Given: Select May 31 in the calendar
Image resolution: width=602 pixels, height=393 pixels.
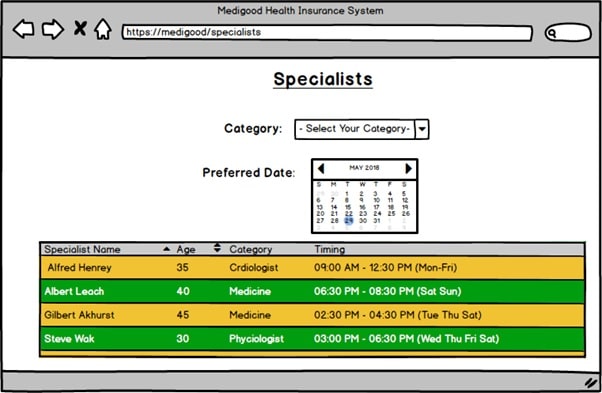Looking at the screenshot, I should [x=377, y=221].
